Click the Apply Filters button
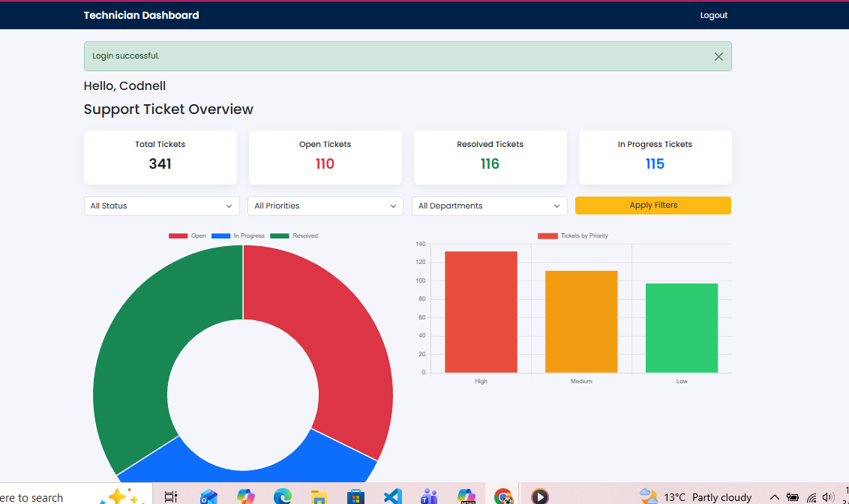Viewport: 849px width, 504px height. pos(653,205)
